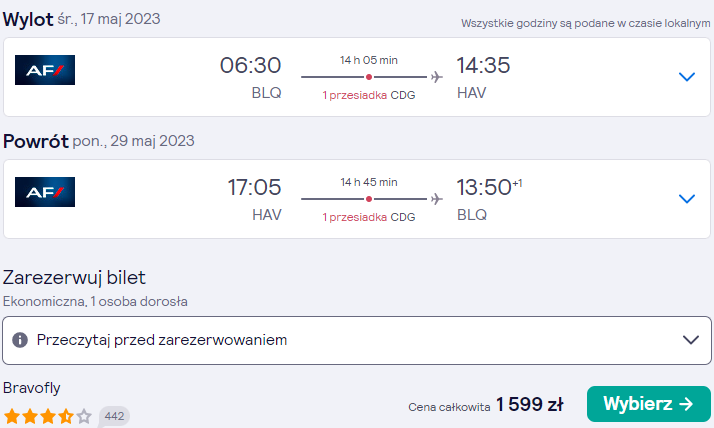Expand outbound flight details chevron
The width and height of the screenshot is (714, 428).
(687, 76)
